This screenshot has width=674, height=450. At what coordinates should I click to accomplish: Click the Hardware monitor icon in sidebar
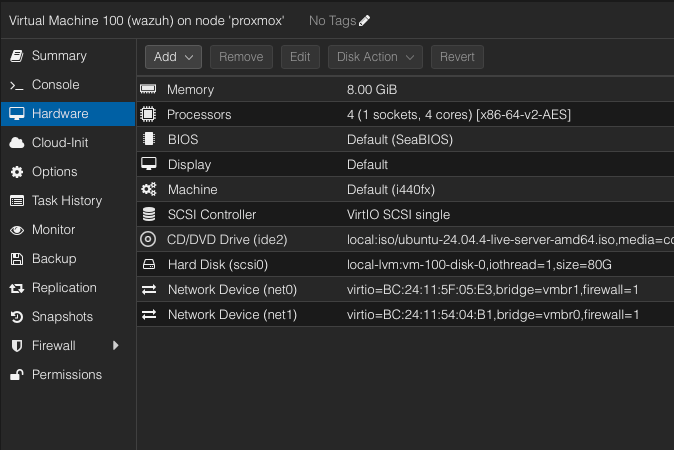coord(17,114)
